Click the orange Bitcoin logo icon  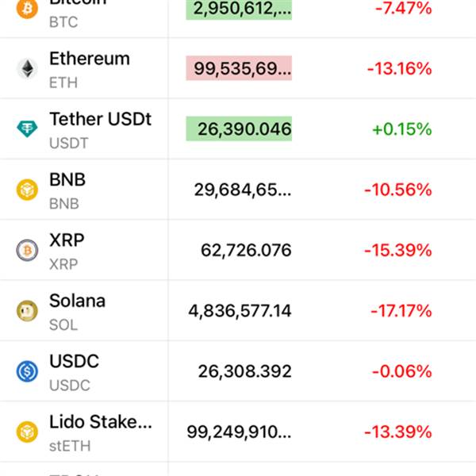[x=27, y=10]
